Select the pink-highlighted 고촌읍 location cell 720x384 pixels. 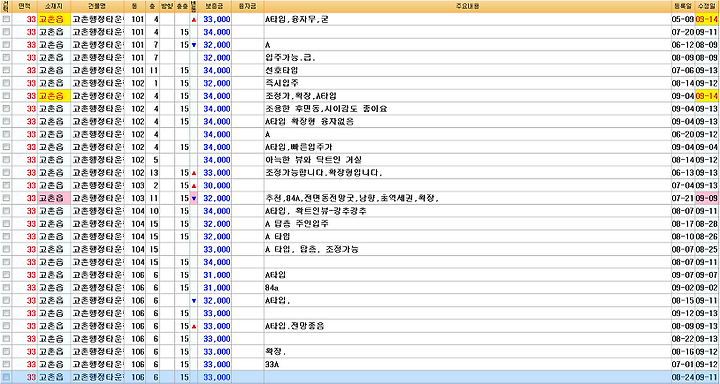click(53, 199)
